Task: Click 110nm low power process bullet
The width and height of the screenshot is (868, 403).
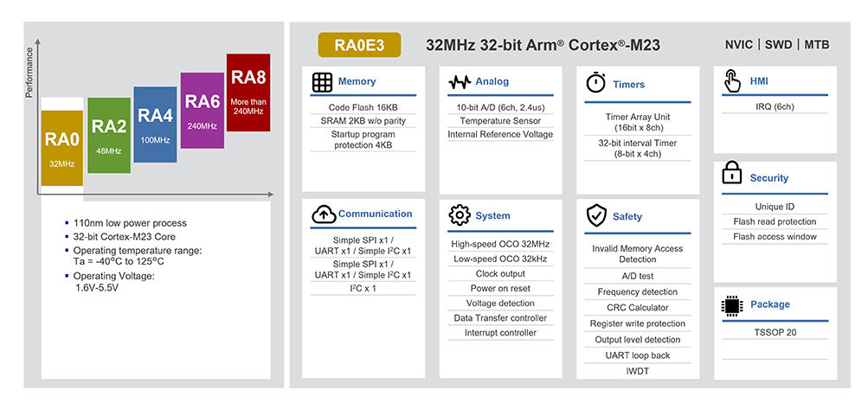Action: (x=130, y=223)
